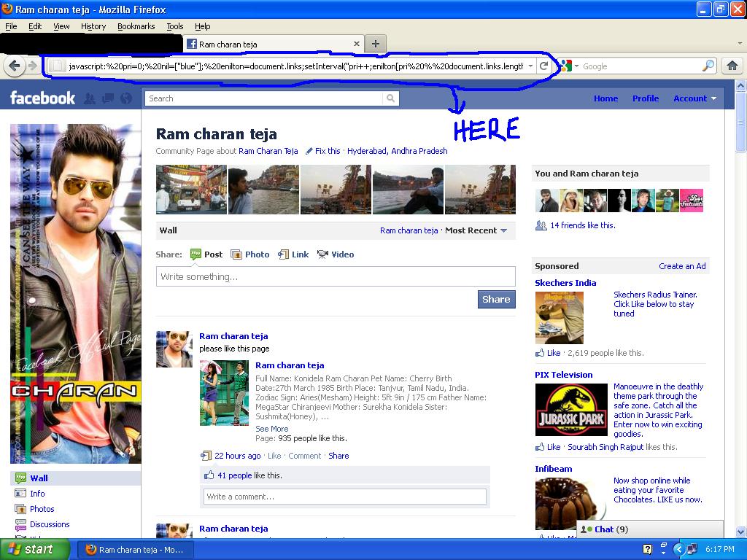Open the friend requests icon

click(90, 98)
